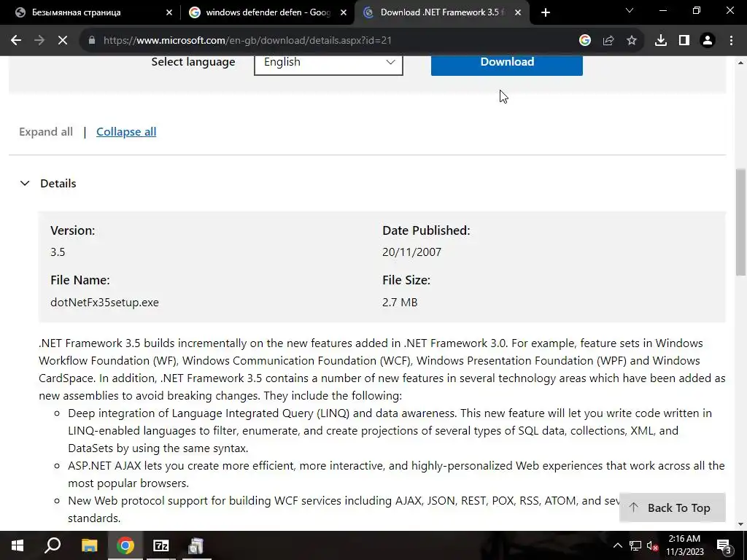Open taskbar search magnifier
The width and height of the screenshot is (747, 560).
point(53,545)
